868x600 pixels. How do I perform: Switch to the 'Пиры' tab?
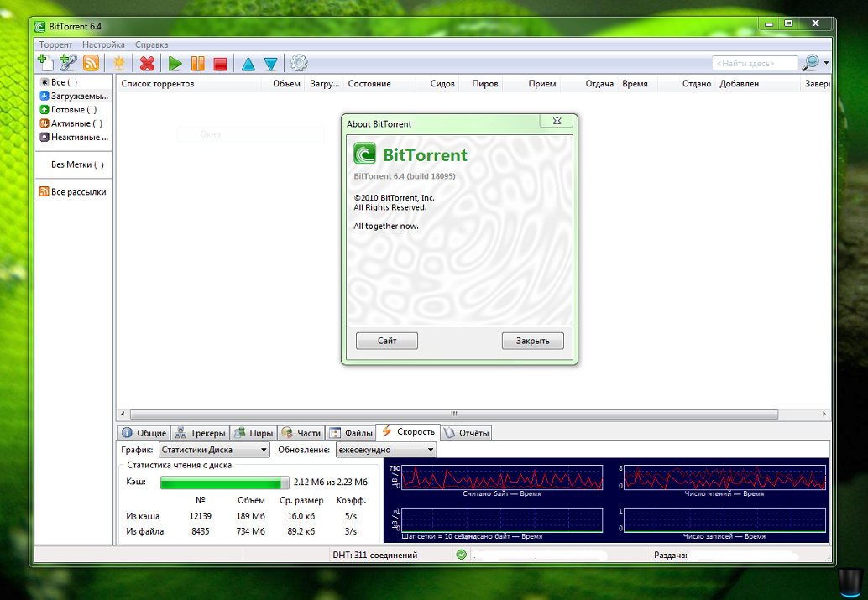(254, 433)
